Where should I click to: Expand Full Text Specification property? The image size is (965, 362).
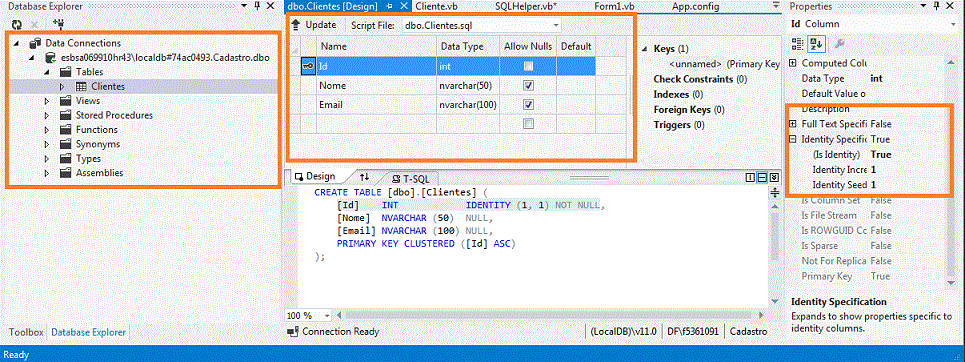pos(793,124)
